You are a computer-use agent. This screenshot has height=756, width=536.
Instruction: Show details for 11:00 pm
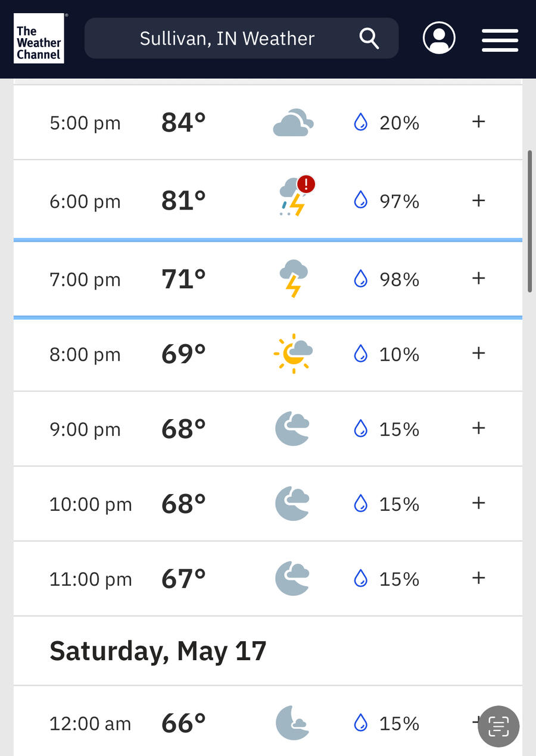point(478,579)
